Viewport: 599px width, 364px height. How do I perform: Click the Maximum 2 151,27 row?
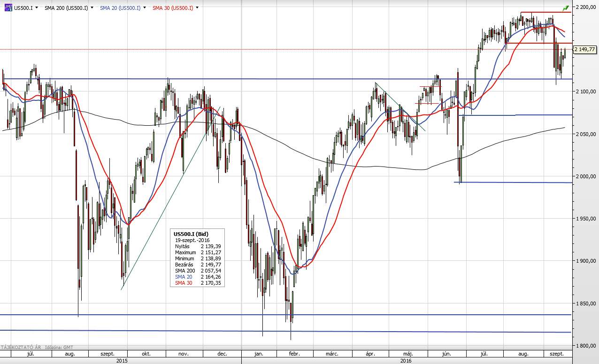(x=197, y=252)
